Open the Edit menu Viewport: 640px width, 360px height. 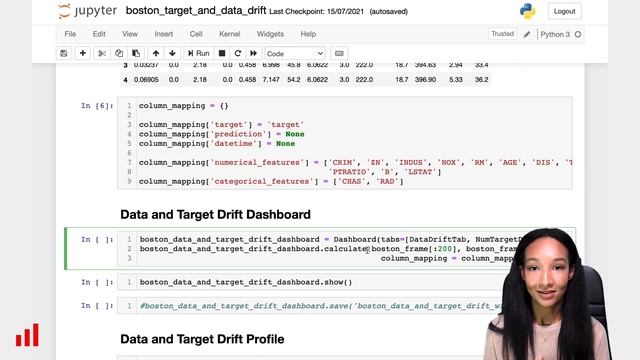99,34
